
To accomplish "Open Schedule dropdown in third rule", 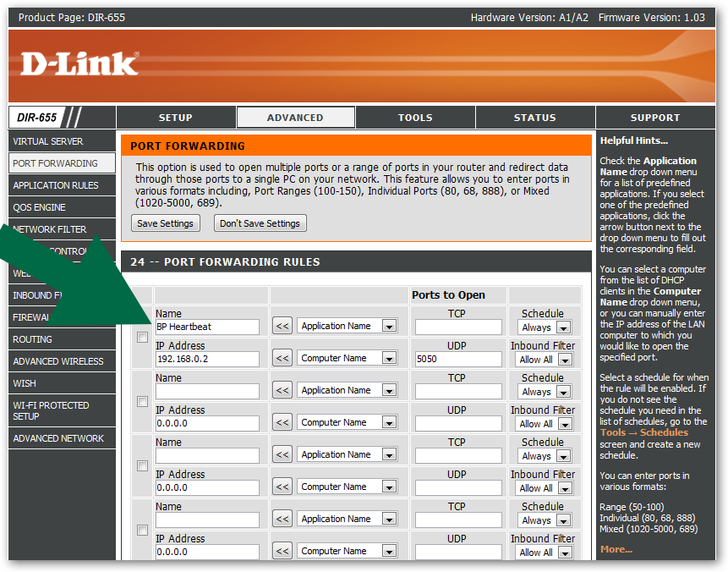I will tap(545, 456).
